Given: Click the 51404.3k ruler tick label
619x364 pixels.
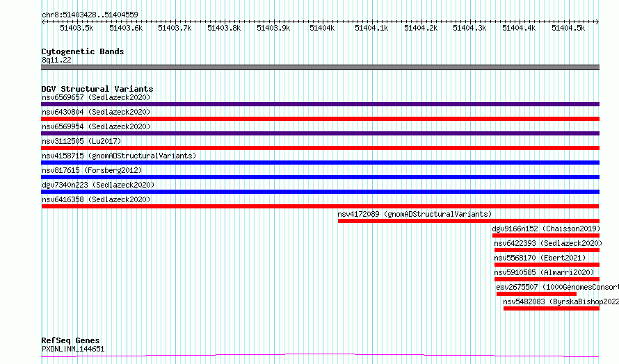Looking at the screenshot, I should click(469, 28).
